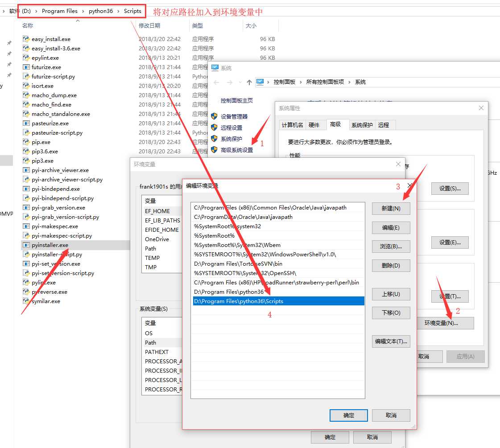Click the pyi-archive_viewer.exe file icon

pyautogui.click(x=26, y=170)
